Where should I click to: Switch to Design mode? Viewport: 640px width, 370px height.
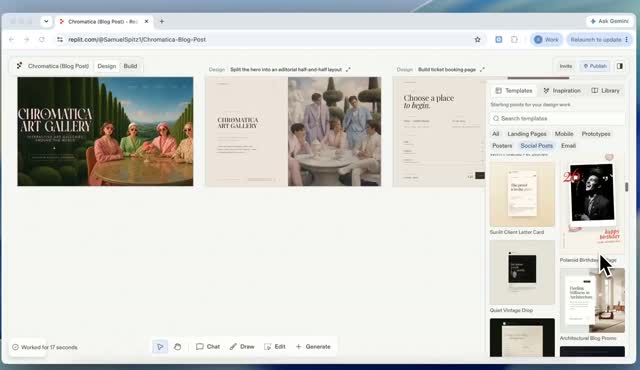[x=107, y=66]
